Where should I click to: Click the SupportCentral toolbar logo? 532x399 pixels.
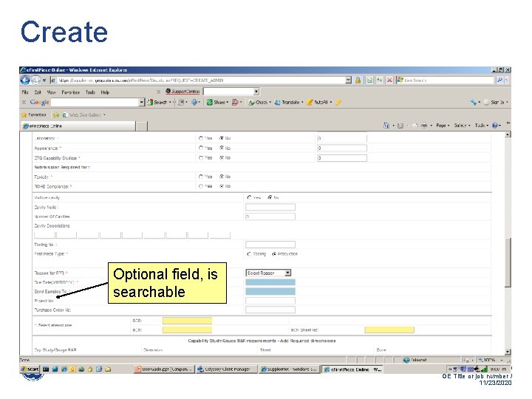coord(183,92)
